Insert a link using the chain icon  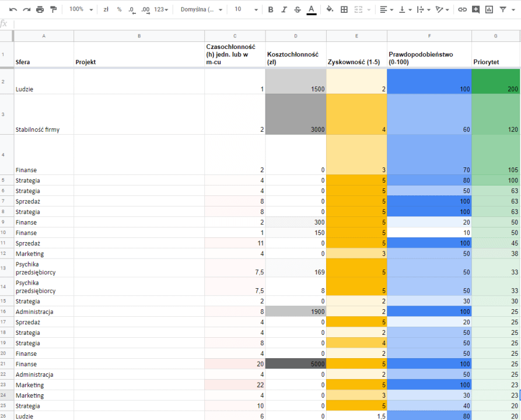tap(462, 9)
